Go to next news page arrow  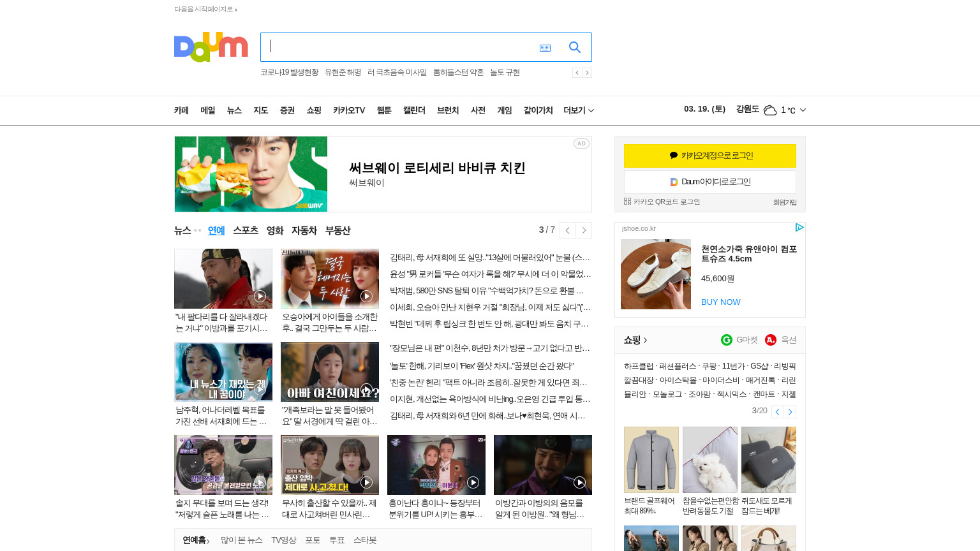point(584,230)
